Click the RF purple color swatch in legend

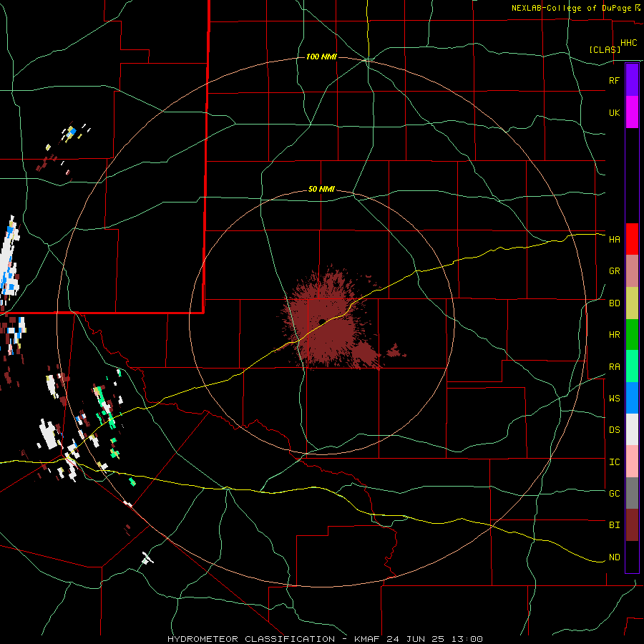click(632, 80)
